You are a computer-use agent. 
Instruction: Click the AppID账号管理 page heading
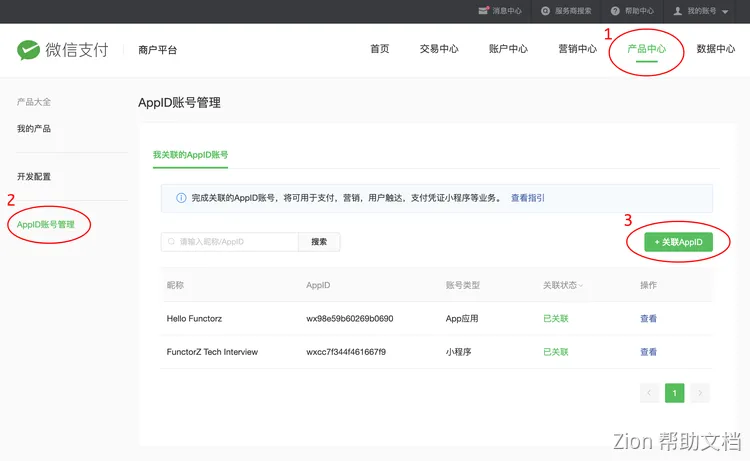179,102
